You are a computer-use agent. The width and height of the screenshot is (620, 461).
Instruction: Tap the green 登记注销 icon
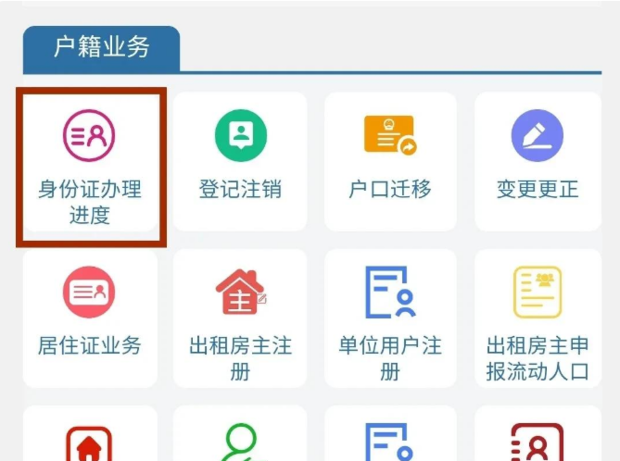pyautogui.click(x=241, y=135)
